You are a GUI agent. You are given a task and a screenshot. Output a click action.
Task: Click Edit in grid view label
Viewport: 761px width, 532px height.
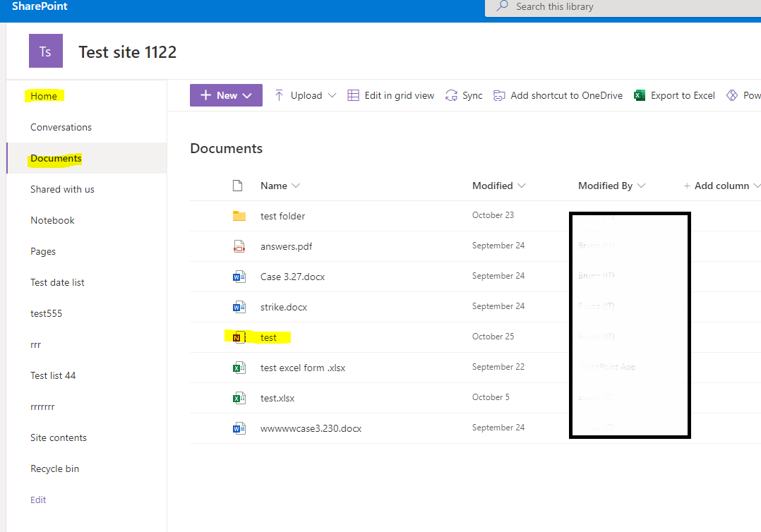click(x=400, y=95)
